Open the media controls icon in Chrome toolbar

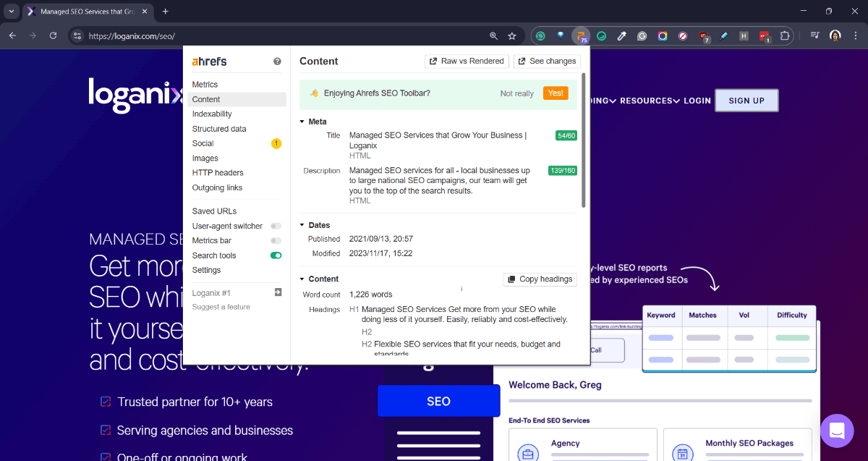point(814,35)
